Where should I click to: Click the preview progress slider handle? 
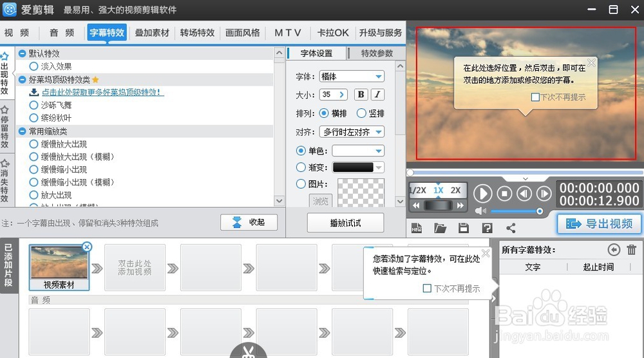(410, 173)
